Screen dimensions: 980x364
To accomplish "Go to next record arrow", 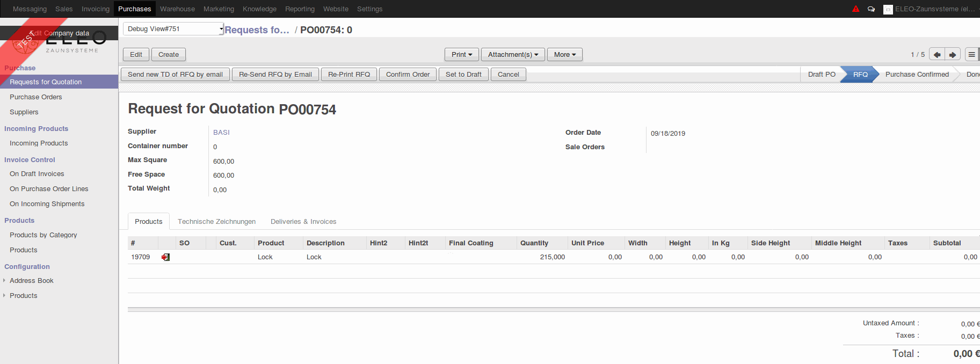I will 953,55.
